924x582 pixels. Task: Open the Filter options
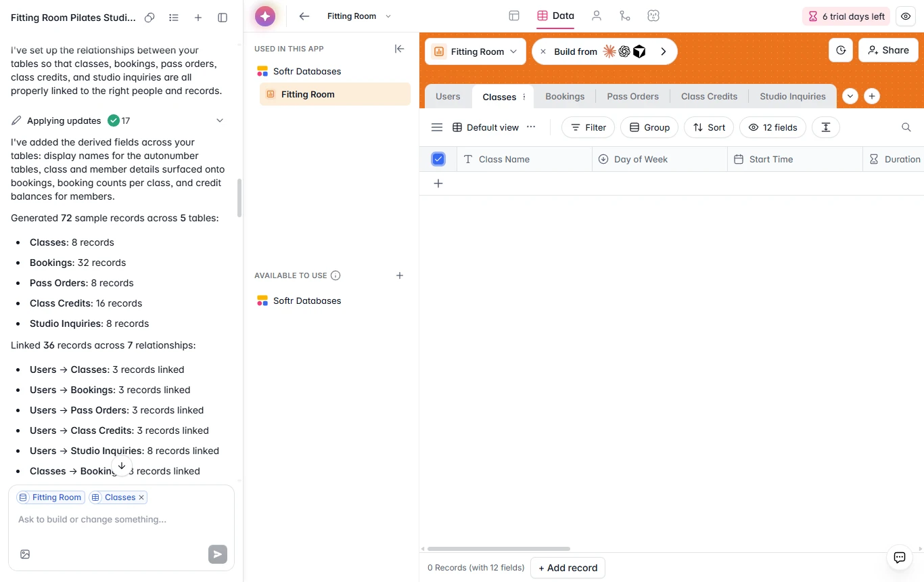point(588,127)
